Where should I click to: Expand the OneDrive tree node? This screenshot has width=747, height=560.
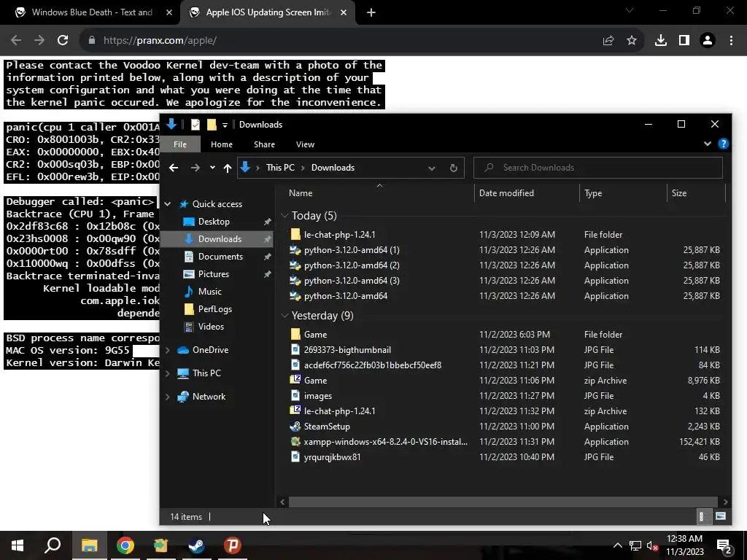[168, 350]
